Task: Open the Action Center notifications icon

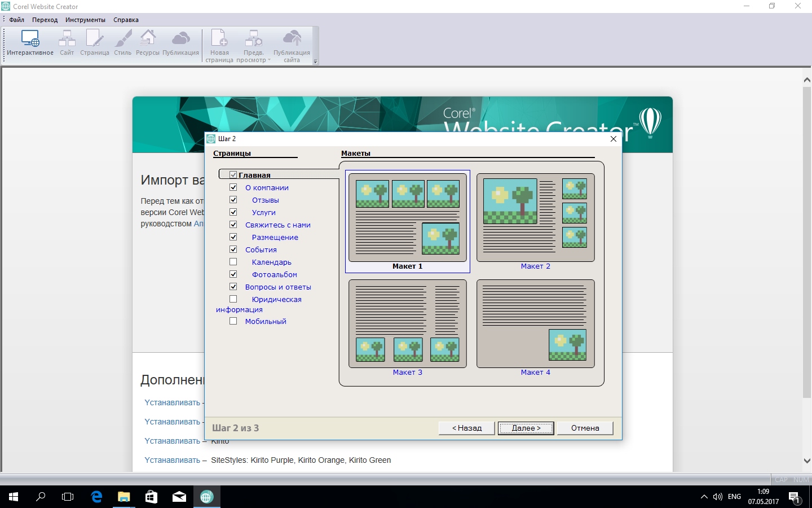Action: pos(795,497)
